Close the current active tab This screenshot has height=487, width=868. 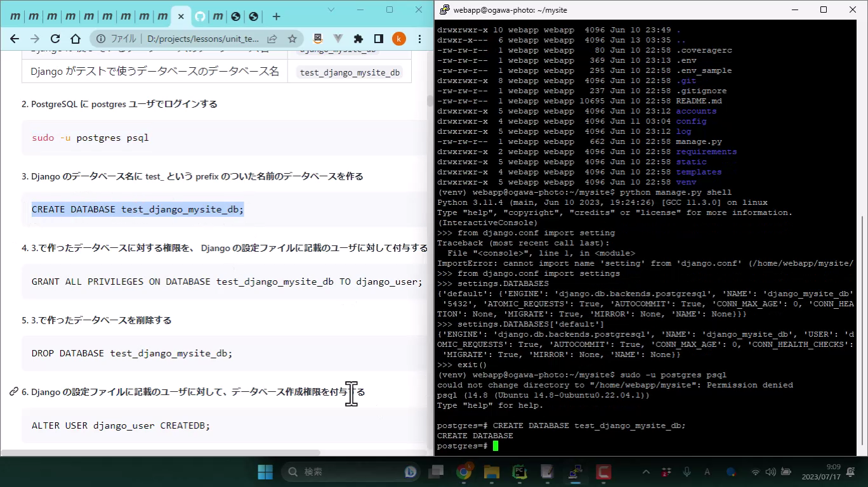coord(181,16)
